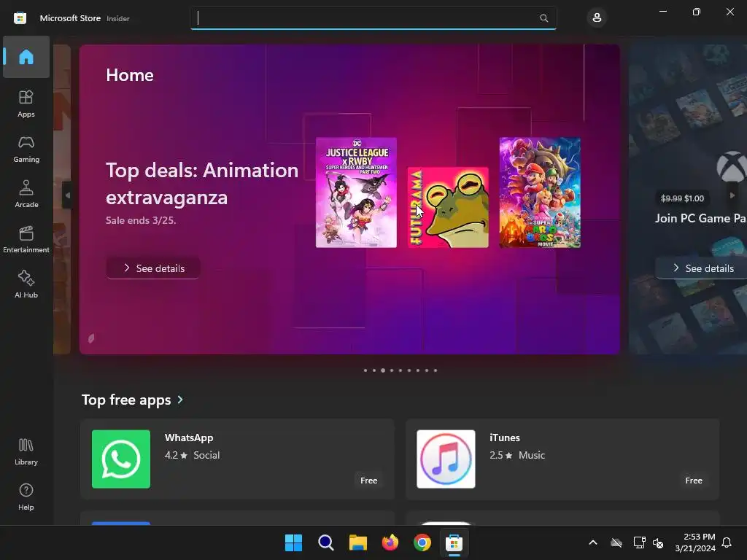This screenshot has width=747, height=560.
Task: Open the user account profile icon
Action: click(597, 18)
